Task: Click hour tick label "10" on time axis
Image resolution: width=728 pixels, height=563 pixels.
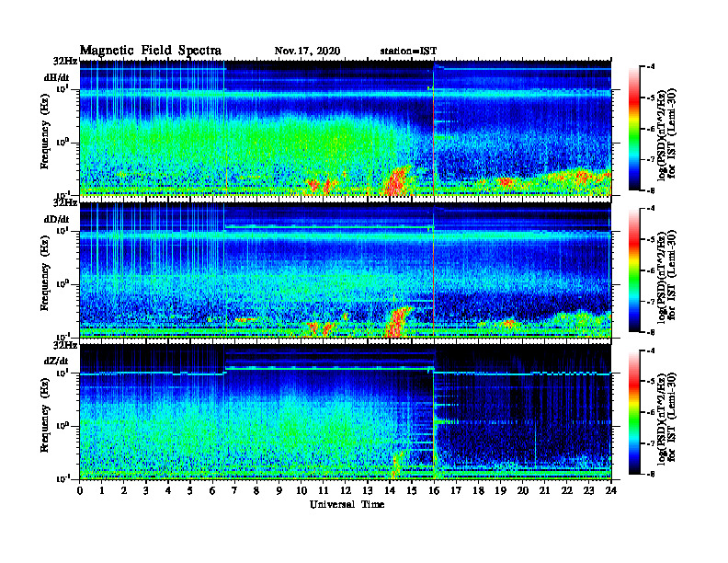Action: pyautogui.click(x=301, y=490)
